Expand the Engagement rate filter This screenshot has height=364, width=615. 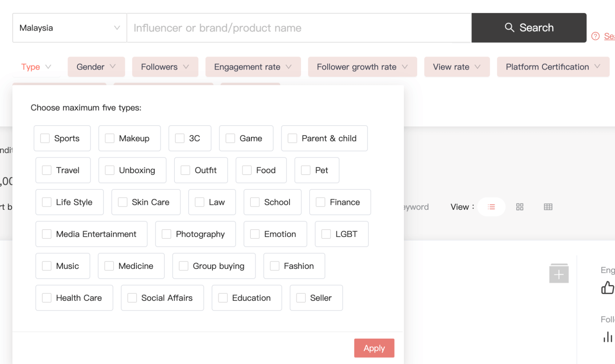coord(253,67)
